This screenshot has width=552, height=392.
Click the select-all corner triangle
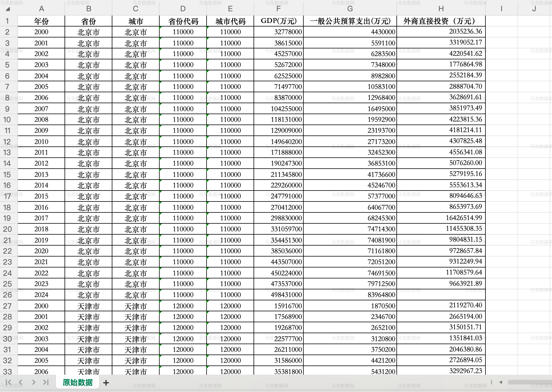(x=8, y=9)
